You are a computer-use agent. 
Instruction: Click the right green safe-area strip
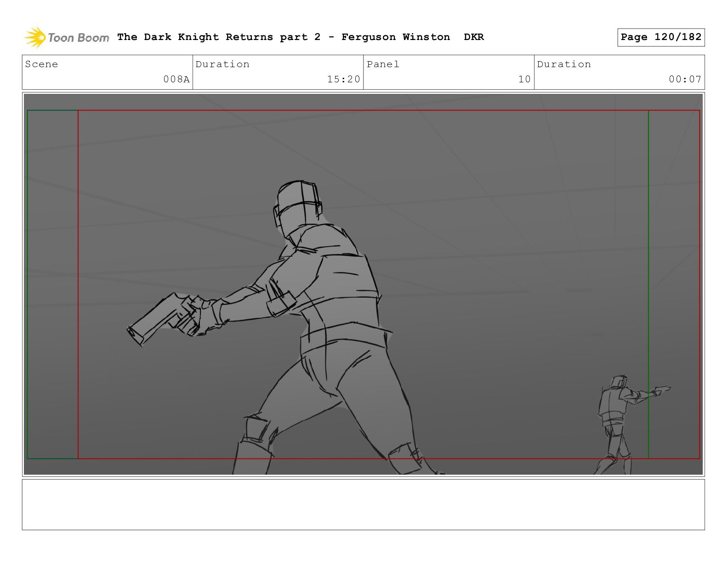[x=674, y=284]
